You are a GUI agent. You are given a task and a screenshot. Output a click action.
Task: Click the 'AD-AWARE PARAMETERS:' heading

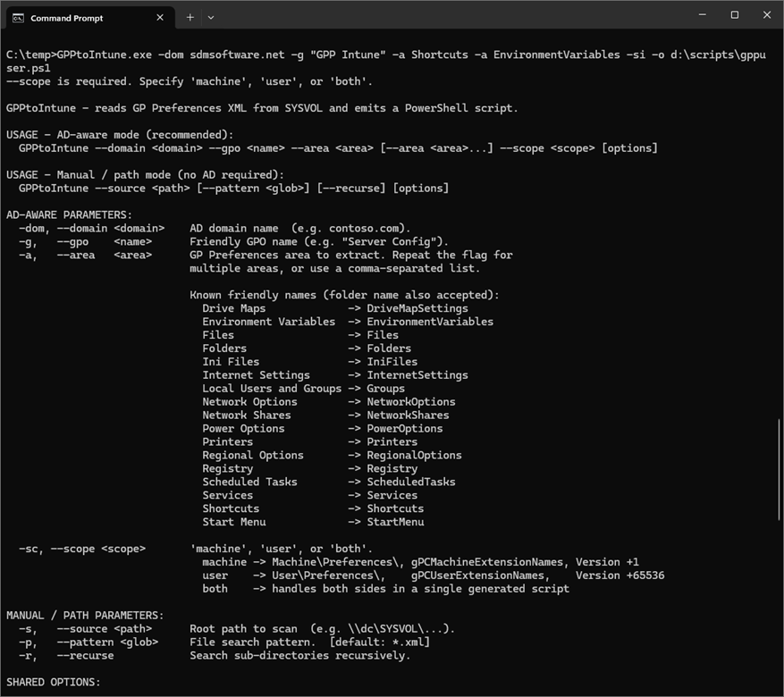[x=69, y=214]
